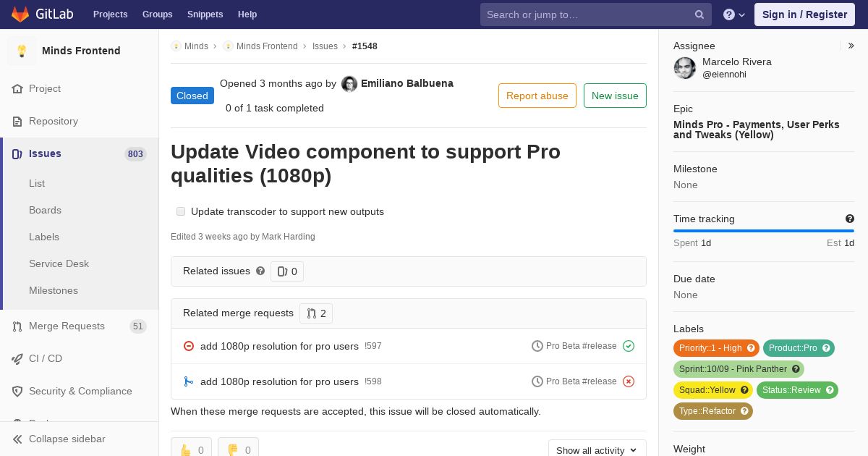
Task: Click the Sign in / Register button
Action: pyautogui.click(x=804, y=14)
